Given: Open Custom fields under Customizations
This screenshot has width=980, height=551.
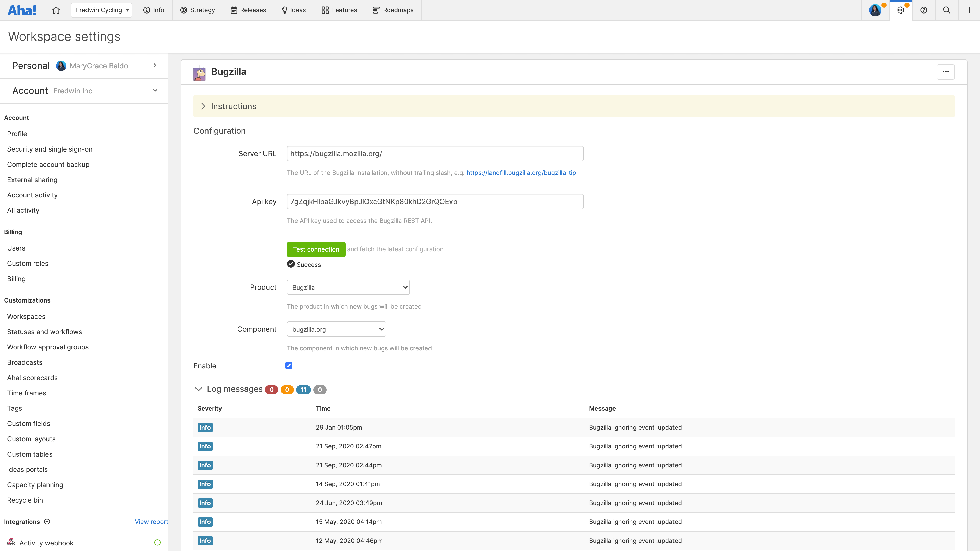Looking at the screenshot, I should point(29,423).
